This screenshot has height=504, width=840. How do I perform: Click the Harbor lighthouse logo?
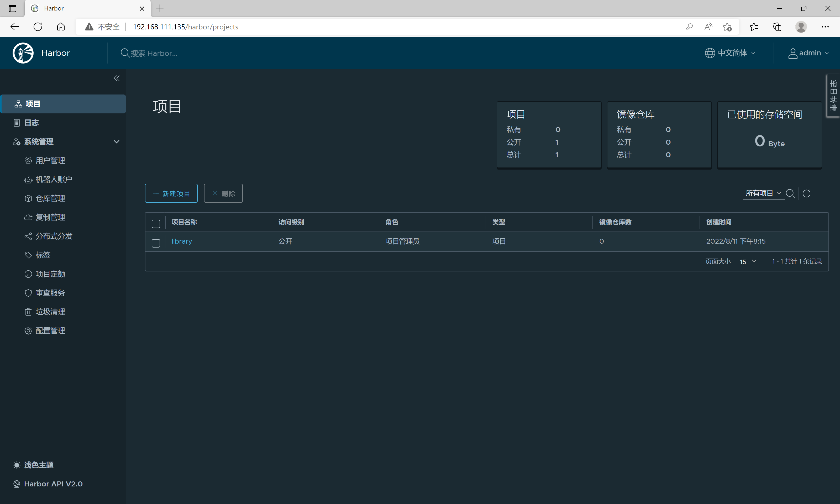tap(23, 53)
